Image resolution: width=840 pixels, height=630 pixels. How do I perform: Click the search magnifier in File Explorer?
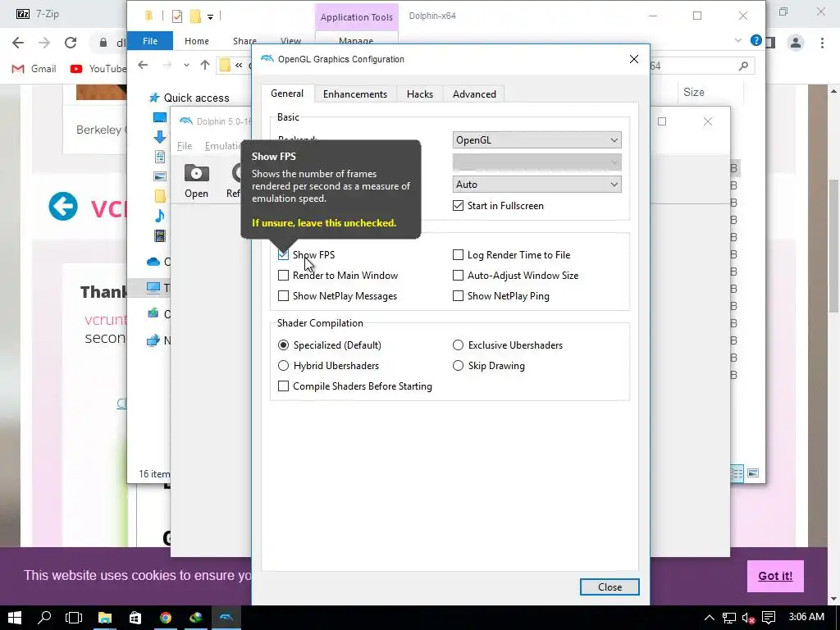743,66
